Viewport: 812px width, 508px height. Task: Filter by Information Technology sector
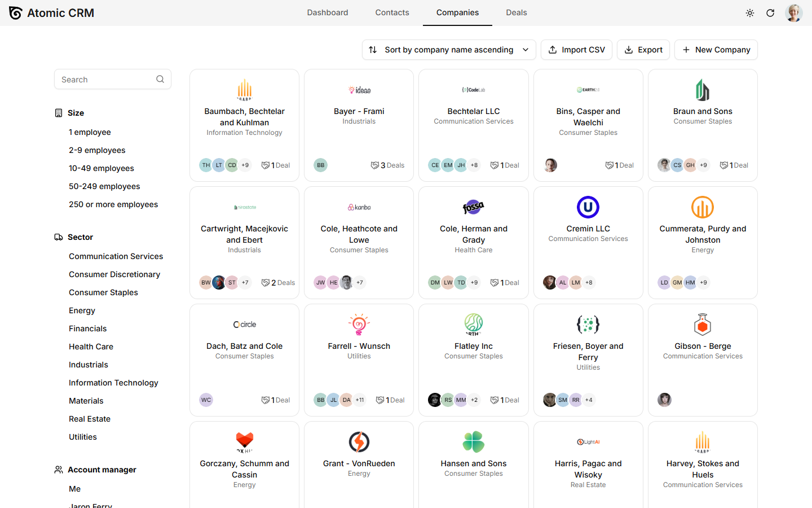tap(113, 383)
